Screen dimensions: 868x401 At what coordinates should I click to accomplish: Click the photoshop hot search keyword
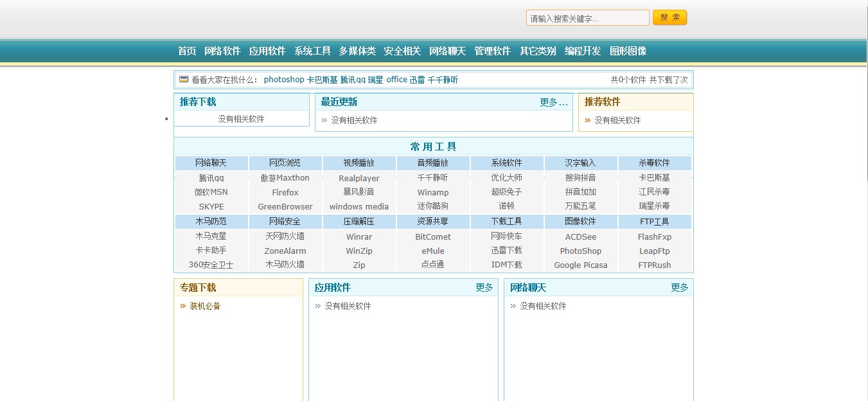pos(284,80)
